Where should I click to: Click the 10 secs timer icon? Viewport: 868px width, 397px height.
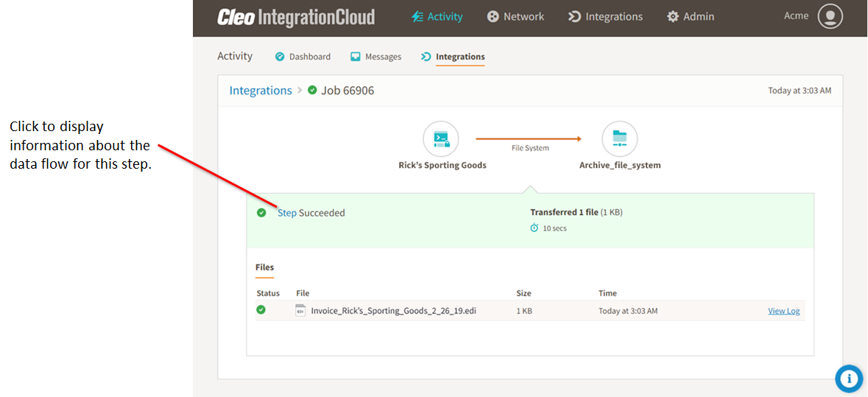coord(534,228)
